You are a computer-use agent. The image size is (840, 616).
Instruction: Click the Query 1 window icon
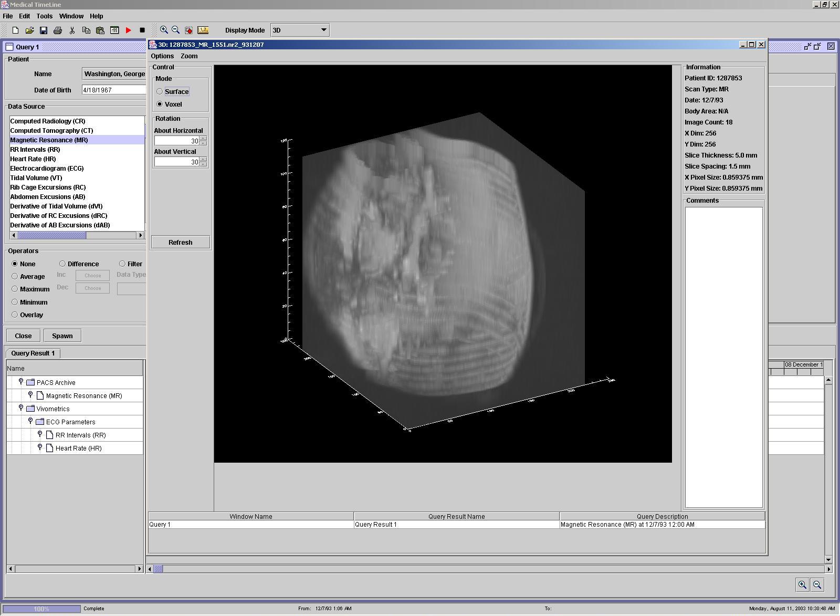click(9, 47)
